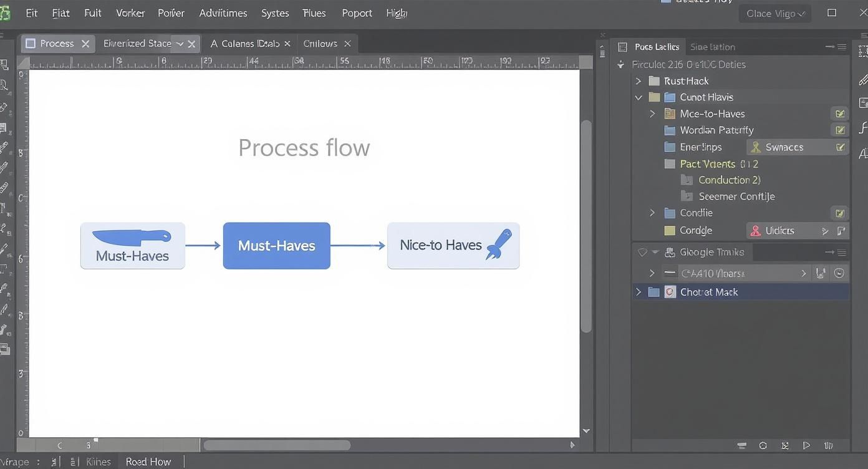This screenshot has height=469, width=868.
Task: Click the horizontal scrollbar thumb below the canvas
Action: tap(277, 445)
